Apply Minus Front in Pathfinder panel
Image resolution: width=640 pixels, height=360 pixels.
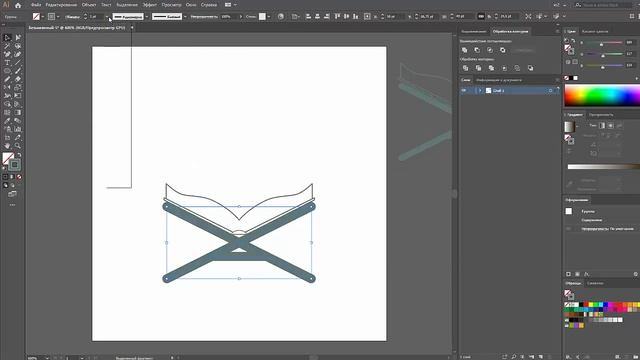477,50
